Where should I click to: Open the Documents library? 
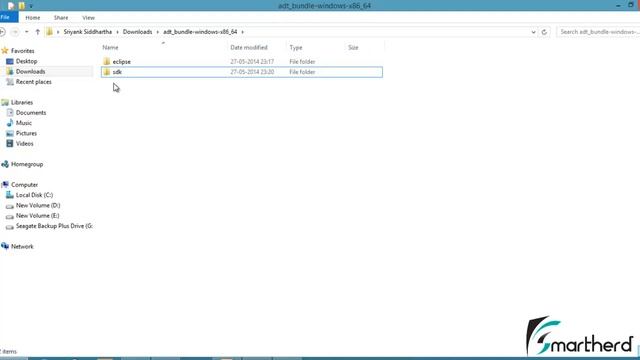[x=31, y=113]
